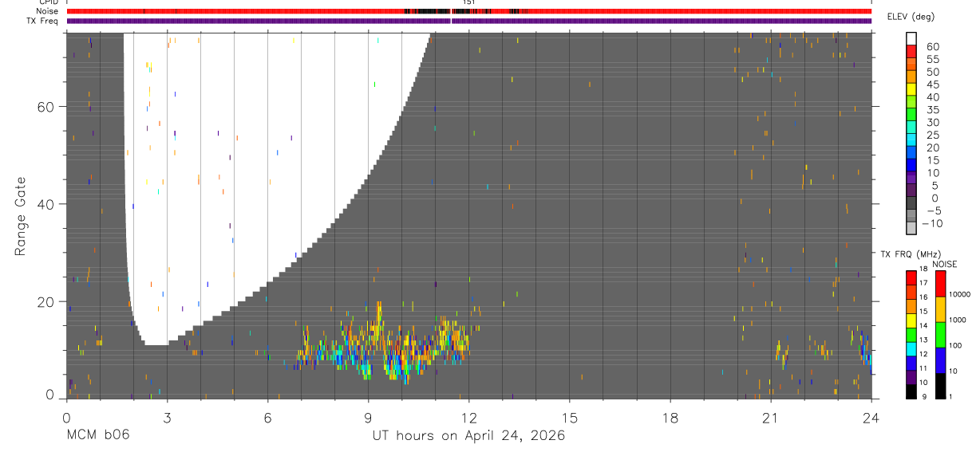Click the white top segment of ELEV colorbar
The image size is (980, 452).
(911, 38)
